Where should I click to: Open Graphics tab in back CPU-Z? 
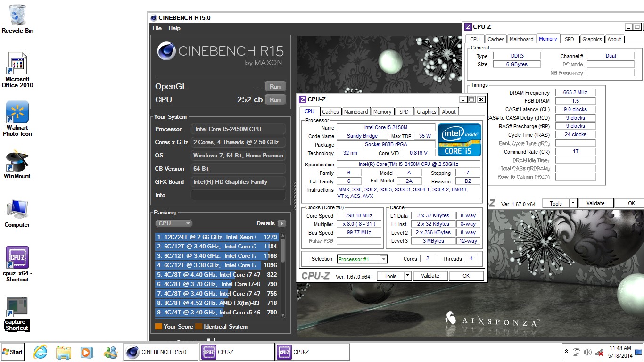point(592,39)
